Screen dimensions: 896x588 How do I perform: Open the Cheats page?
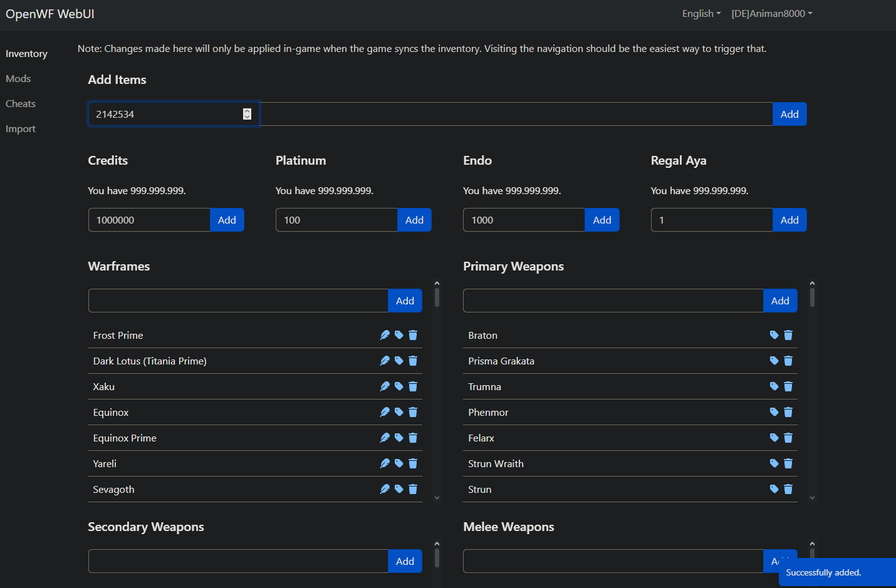21,104
